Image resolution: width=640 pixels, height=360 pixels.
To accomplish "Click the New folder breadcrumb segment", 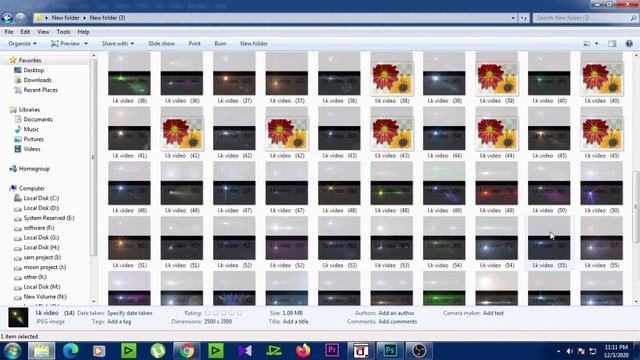I will [65, 18].
